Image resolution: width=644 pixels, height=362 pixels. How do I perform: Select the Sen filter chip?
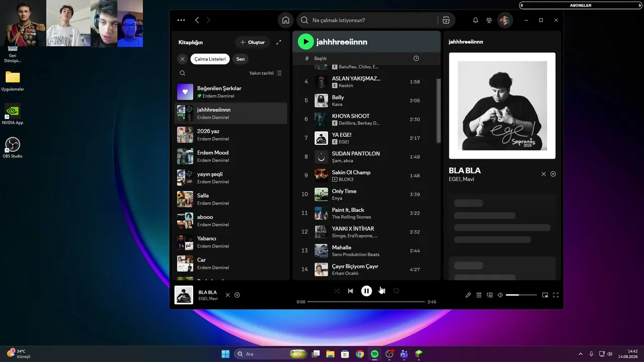pyautogui.click(x=240, y=59)
